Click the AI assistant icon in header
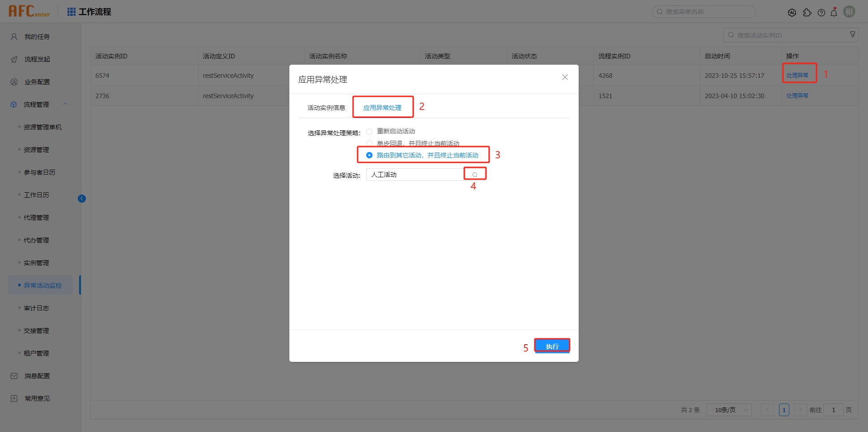The width and height of the screenshot is (868, 432). pos(792,13)
